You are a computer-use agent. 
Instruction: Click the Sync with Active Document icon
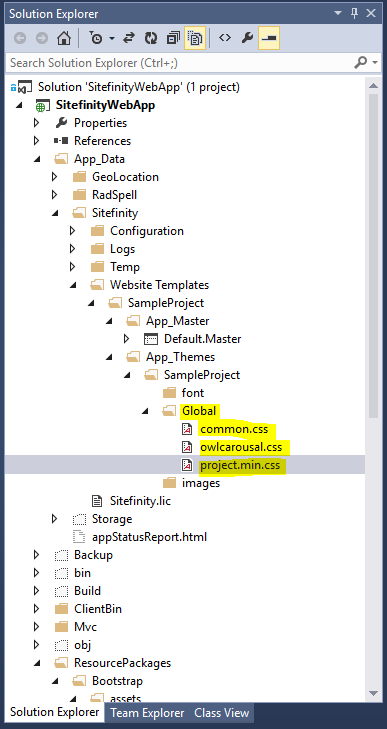coord(129,39)
